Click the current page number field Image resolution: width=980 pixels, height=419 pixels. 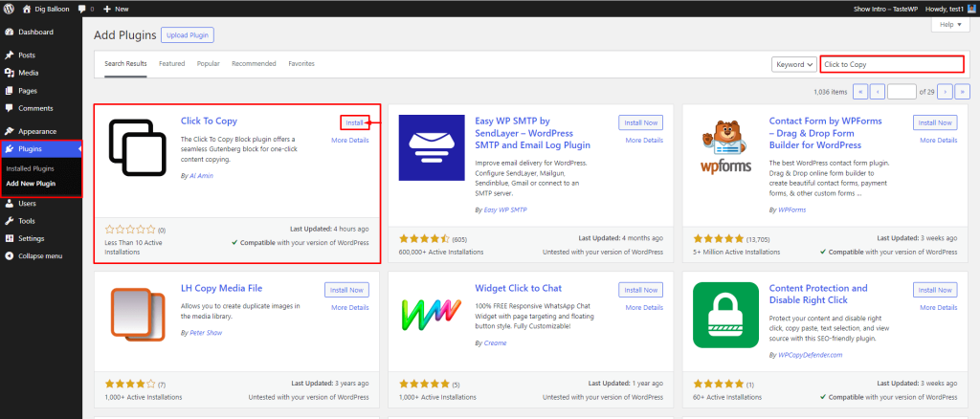902,92
